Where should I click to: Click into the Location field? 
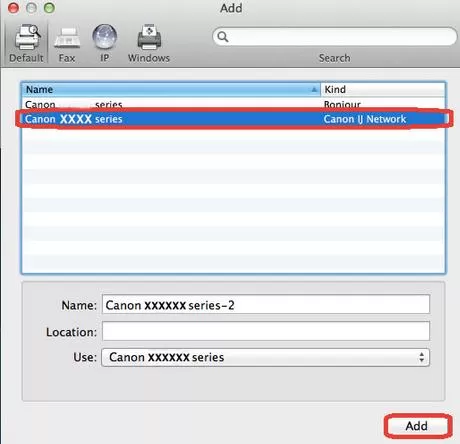click(x=266, y=331)
